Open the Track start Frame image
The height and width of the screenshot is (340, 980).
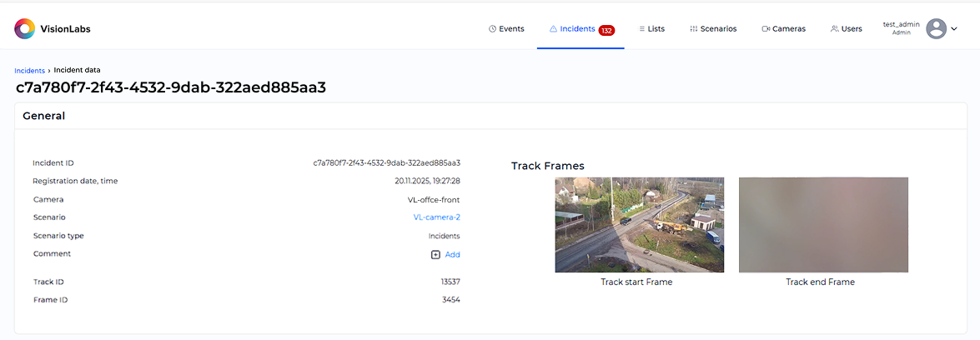point(639,225)
